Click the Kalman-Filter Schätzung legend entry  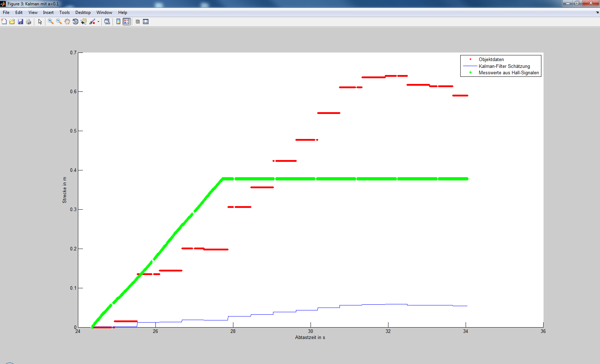click(x=504, y=66)
